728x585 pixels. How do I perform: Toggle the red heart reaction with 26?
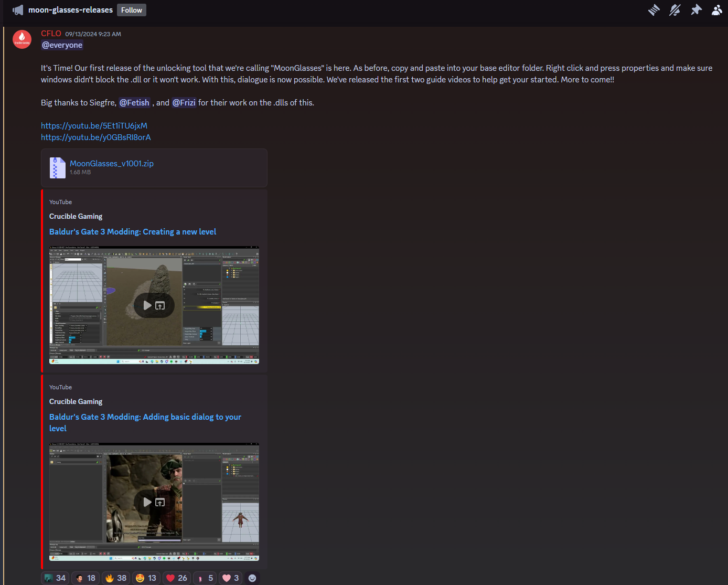pos(177,578)
